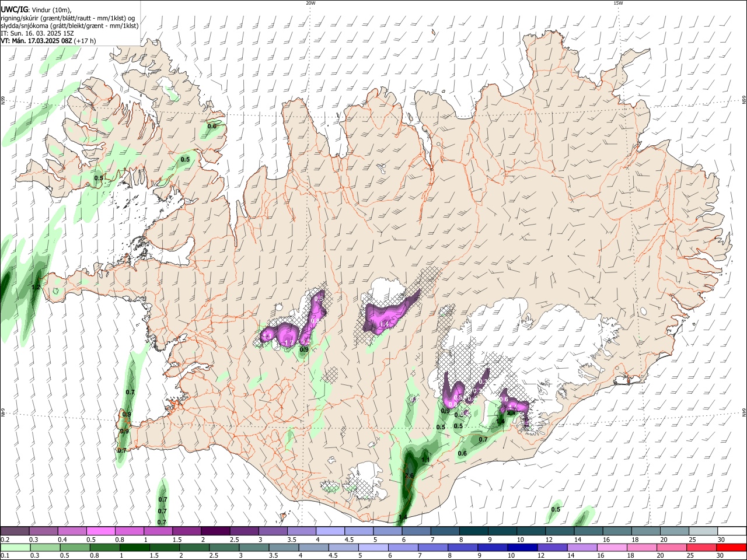Screen dimensions: 747x560
Task: Click the '66N' latitude label on the right edge
Action: [x=744, y=100]
